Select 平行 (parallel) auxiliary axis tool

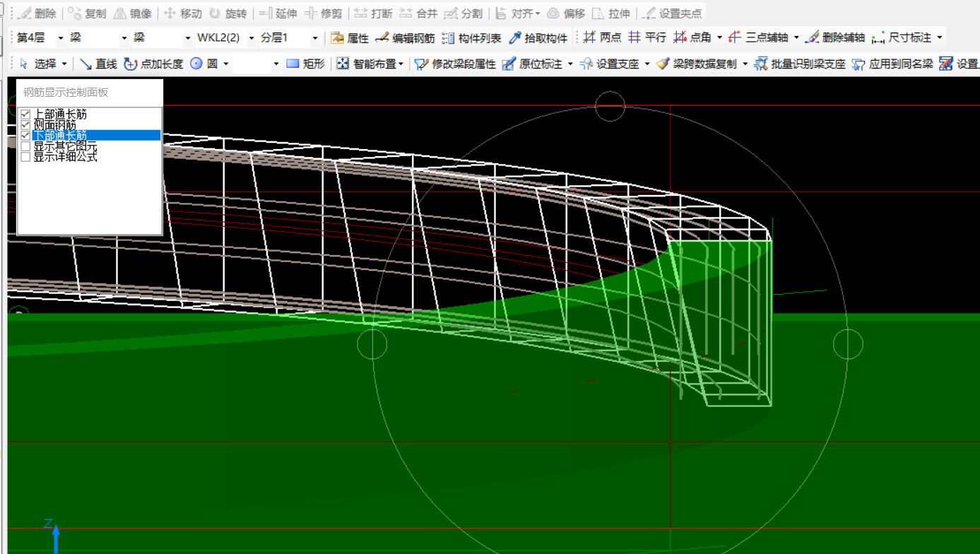[x=647, y=37]
